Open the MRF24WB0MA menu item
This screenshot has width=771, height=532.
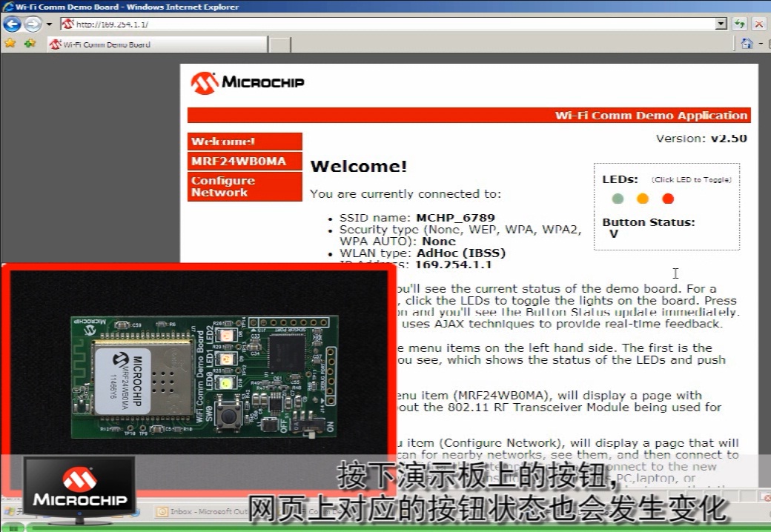[x=245, y=161]
